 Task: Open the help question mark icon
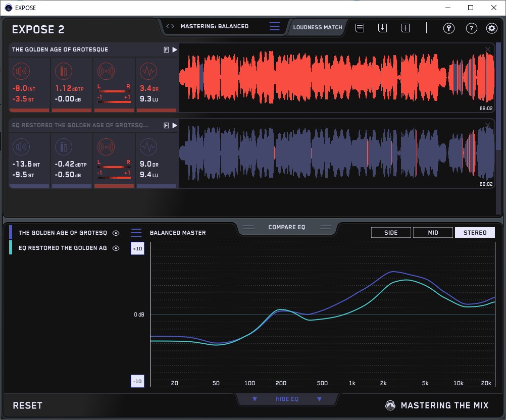pyautogui.click(x=471, y=28)
